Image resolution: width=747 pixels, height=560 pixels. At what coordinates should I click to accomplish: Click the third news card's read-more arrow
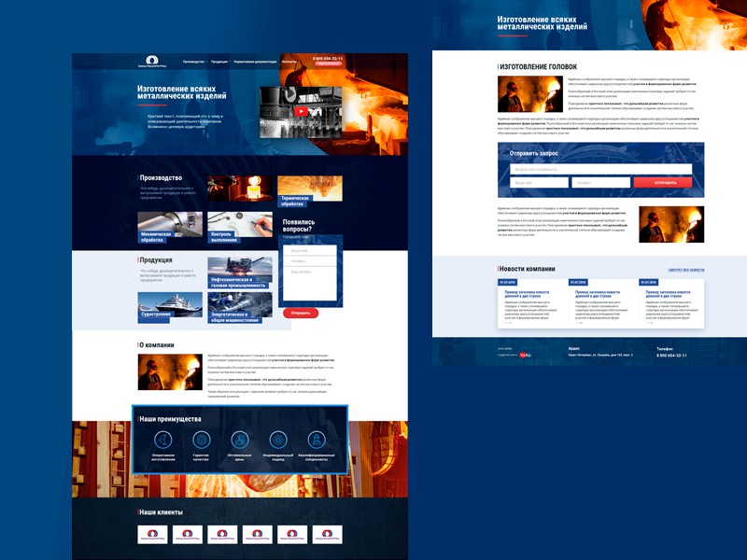tap(649, 323)
